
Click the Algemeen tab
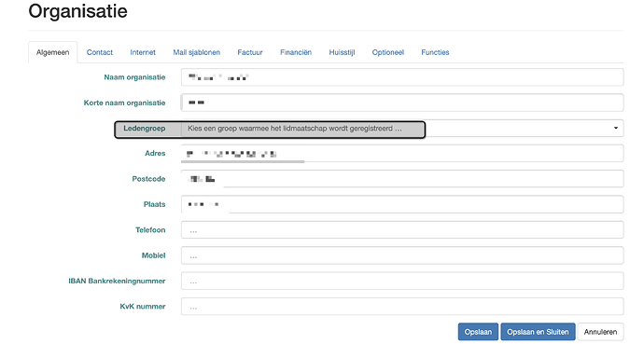pos(52,52)
